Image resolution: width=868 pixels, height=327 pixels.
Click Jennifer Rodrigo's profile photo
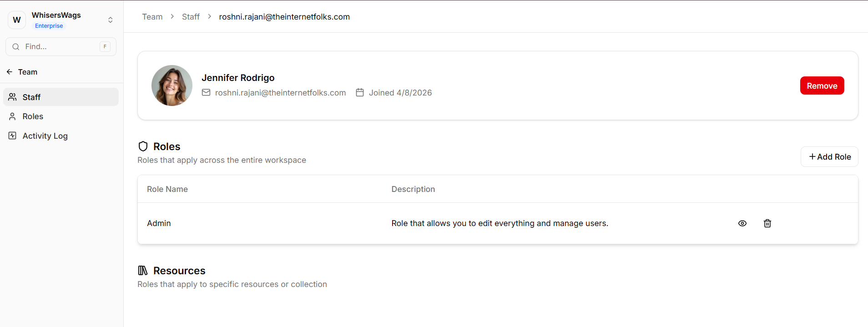click(172, 86)
